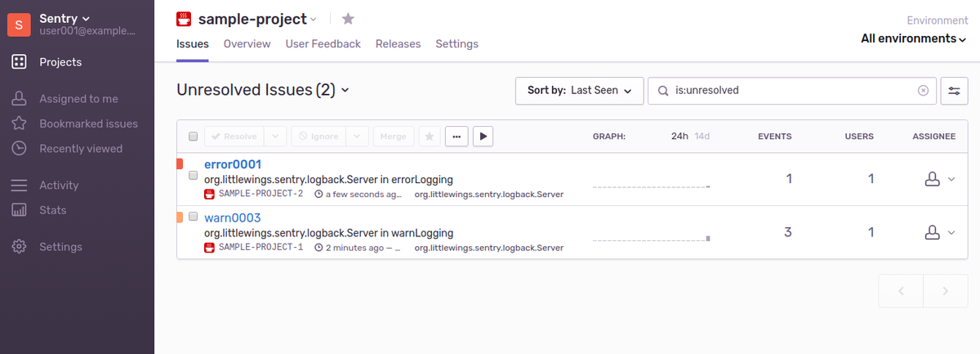Click the Merge button
Image resolution: width=980 pixels, height=354 pixels.
coord(394,137)
